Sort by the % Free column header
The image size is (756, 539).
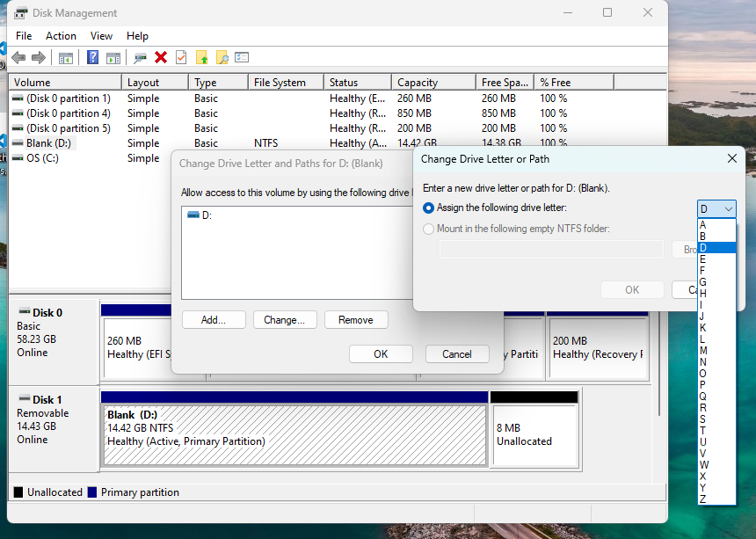tap(574, 83)
